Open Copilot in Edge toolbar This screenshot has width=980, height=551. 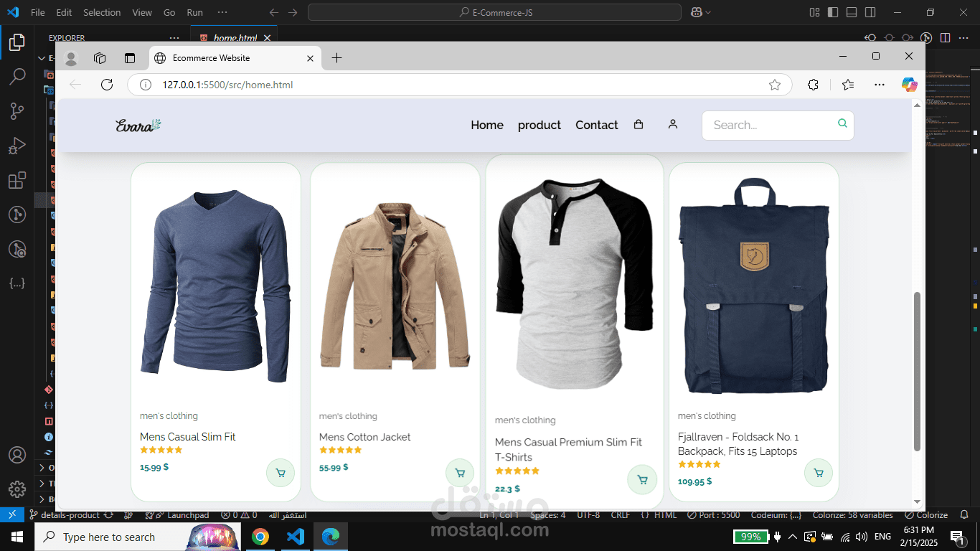(910, 85)
